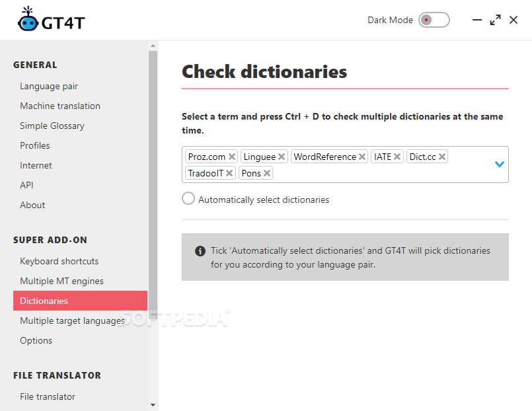532x411 pixels.
Task: Click inside the dictionaries selection field
Action: [345, 165]
